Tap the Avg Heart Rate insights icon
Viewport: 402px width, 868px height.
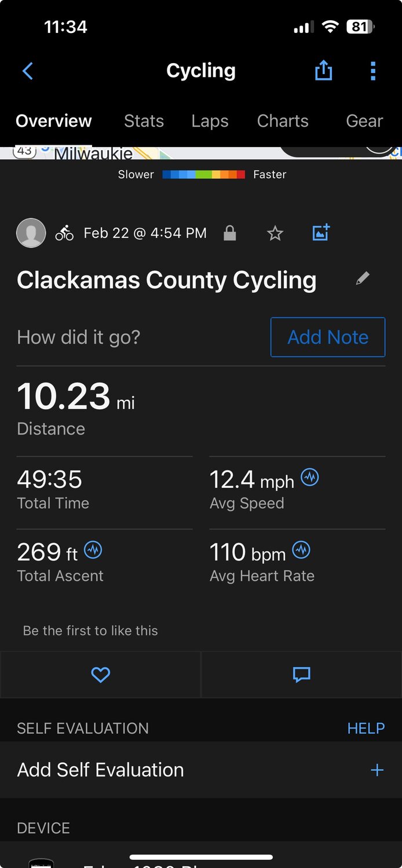tap(301, 550)
